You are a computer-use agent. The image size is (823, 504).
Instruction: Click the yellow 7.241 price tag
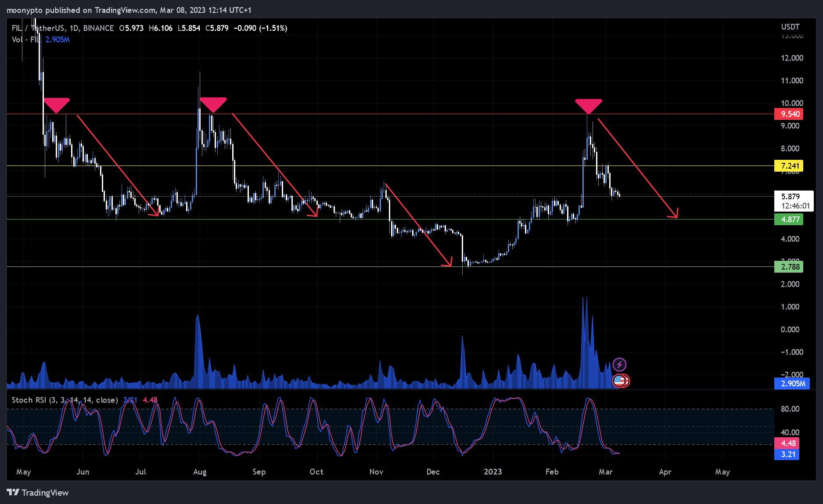(789, 166)
